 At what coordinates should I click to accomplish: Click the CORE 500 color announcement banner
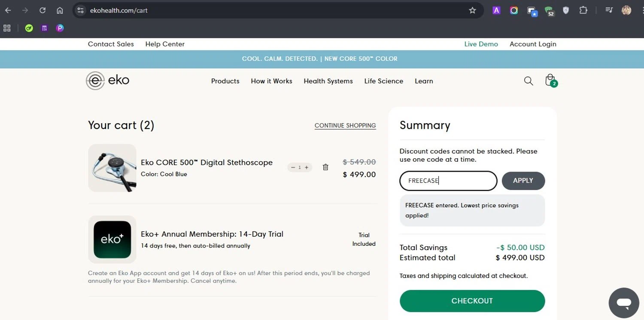320,59
